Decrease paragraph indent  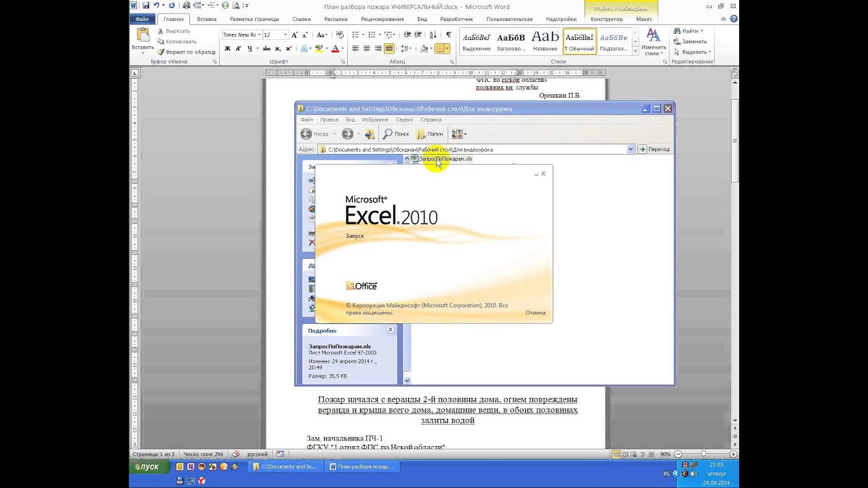click(x=408, y=35)
